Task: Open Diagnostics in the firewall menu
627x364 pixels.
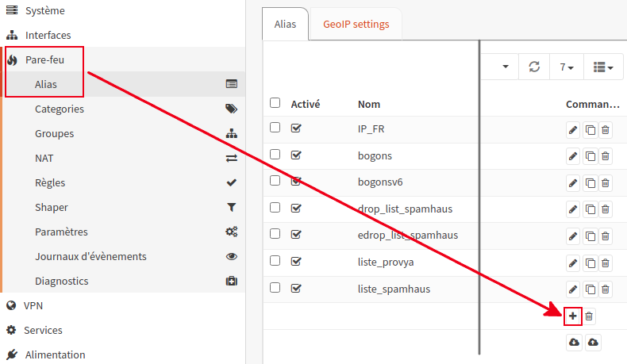Action: coord(124,281)
